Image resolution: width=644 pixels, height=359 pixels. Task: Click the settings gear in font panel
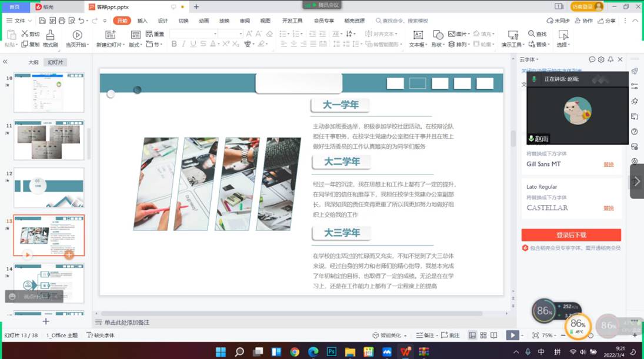click(x=601, y=59)
